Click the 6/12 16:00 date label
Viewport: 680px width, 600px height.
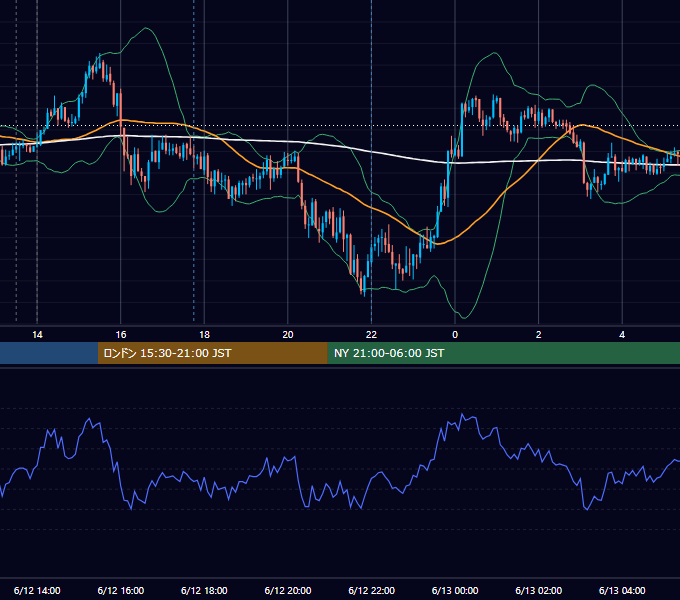[121, 590]
